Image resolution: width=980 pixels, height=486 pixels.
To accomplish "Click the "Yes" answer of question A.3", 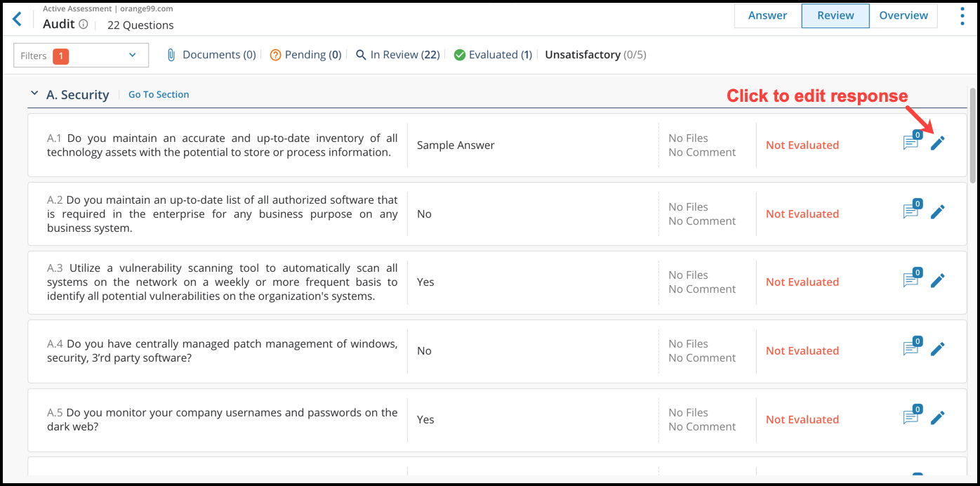I will 425,282.
